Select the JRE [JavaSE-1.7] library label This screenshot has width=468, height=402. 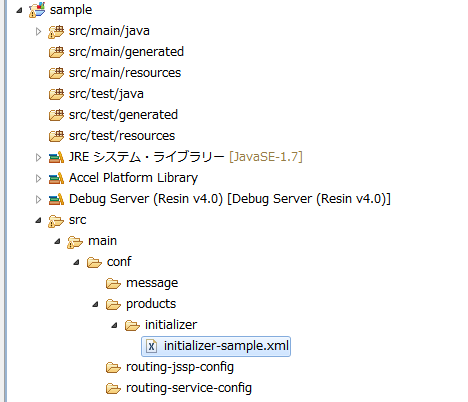(x=186, y=157)
